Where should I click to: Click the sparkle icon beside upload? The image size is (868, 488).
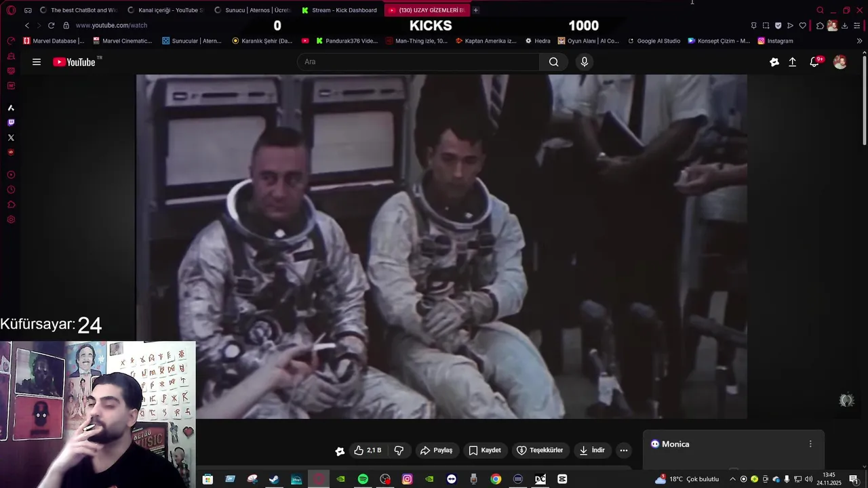pos(774,62)
